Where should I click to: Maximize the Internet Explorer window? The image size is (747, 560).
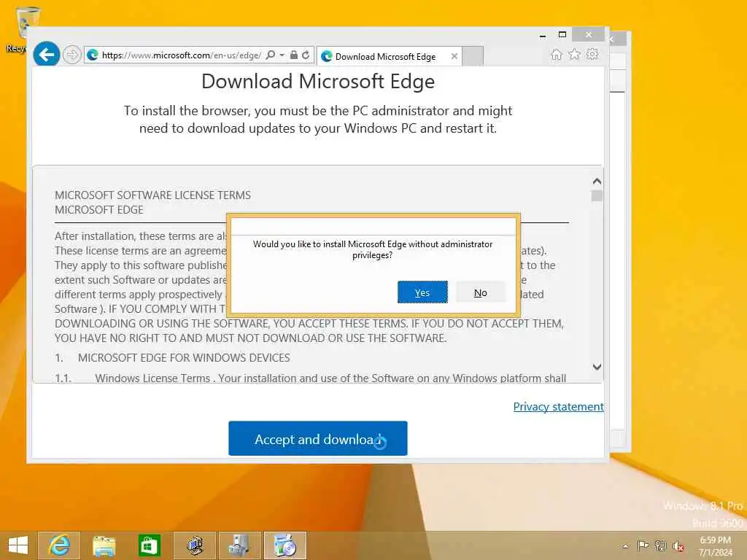pos(562,35)
